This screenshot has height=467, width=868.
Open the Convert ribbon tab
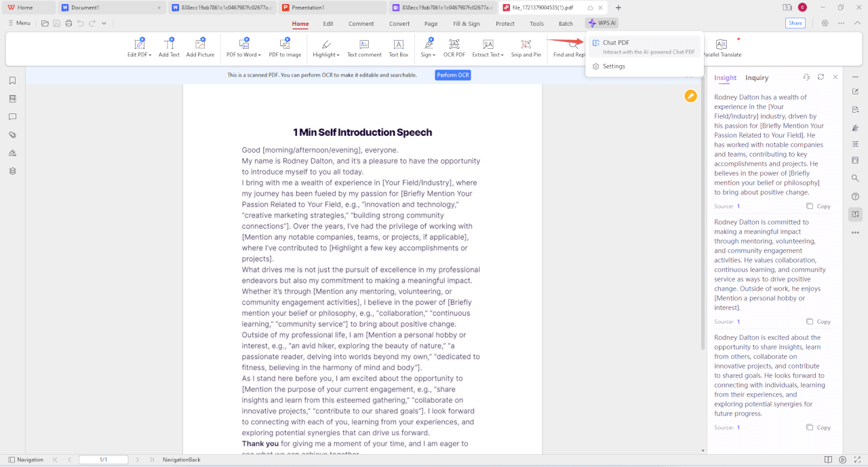pos(399,22)
